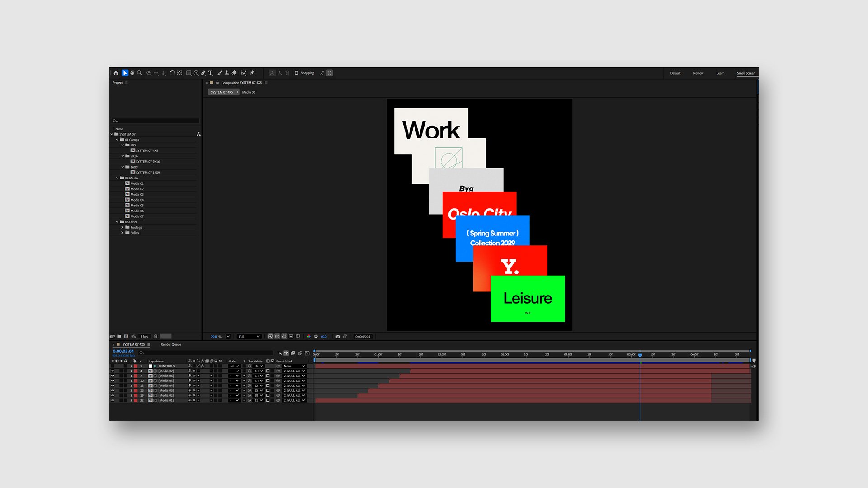Viewport: 868px width, 488px height.
Task: Select the Rotation tool
Action: coord(172,73)
